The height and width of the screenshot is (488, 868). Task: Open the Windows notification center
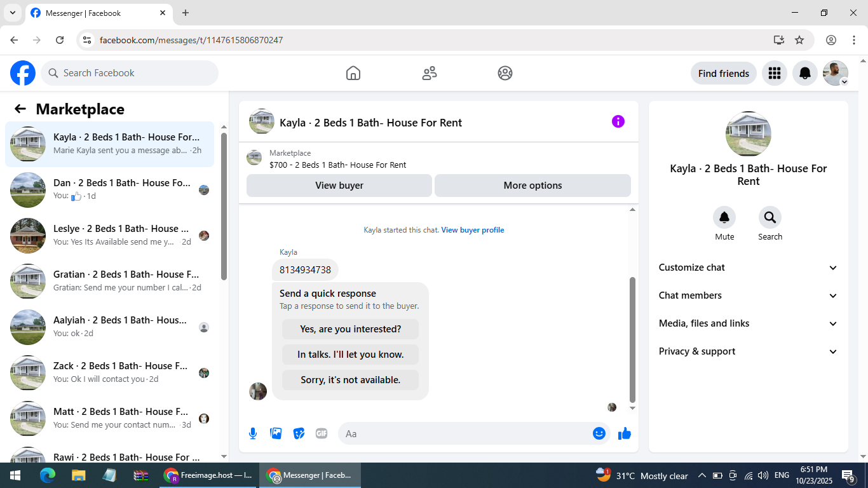coord(848,475)
